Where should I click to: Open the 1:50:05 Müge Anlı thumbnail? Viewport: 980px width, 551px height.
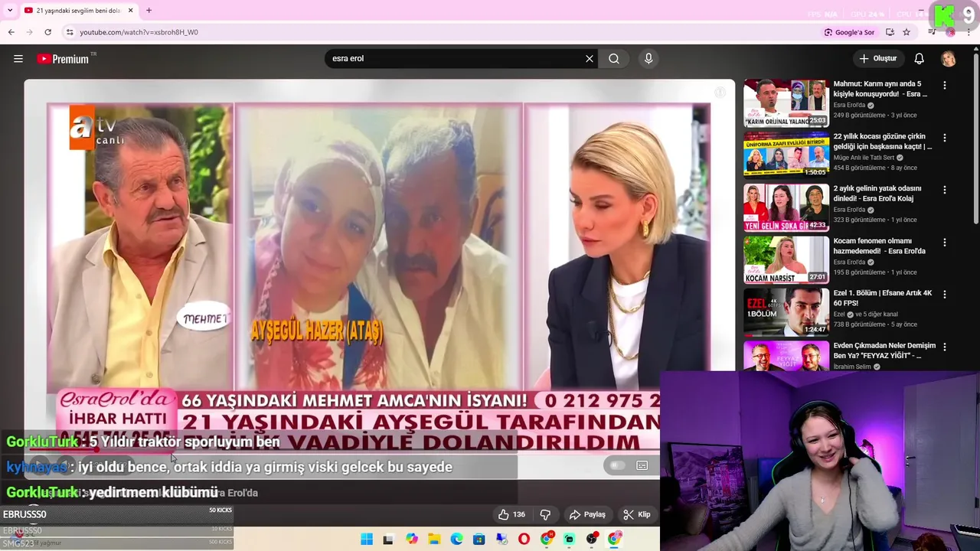786,155
